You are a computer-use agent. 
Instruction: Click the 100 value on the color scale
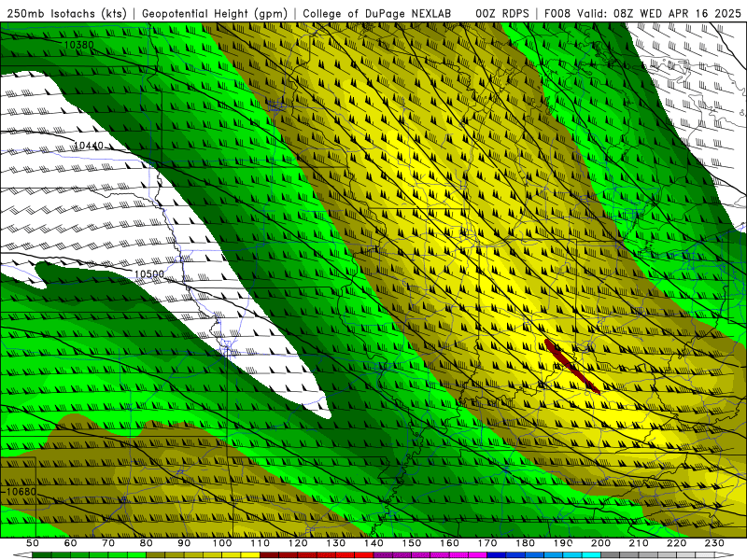click(x=222, y=543)
